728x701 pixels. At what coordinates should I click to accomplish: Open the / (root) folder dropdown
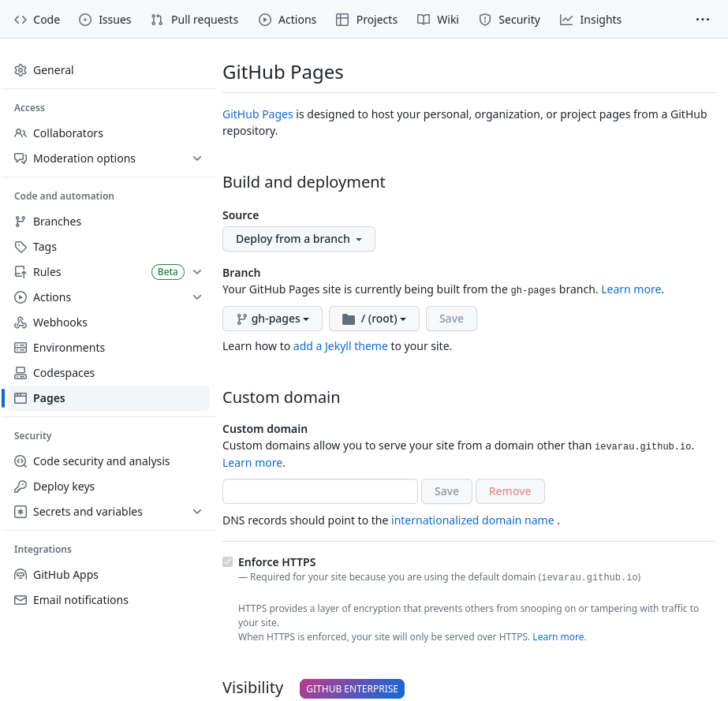[x=374, y=319]
